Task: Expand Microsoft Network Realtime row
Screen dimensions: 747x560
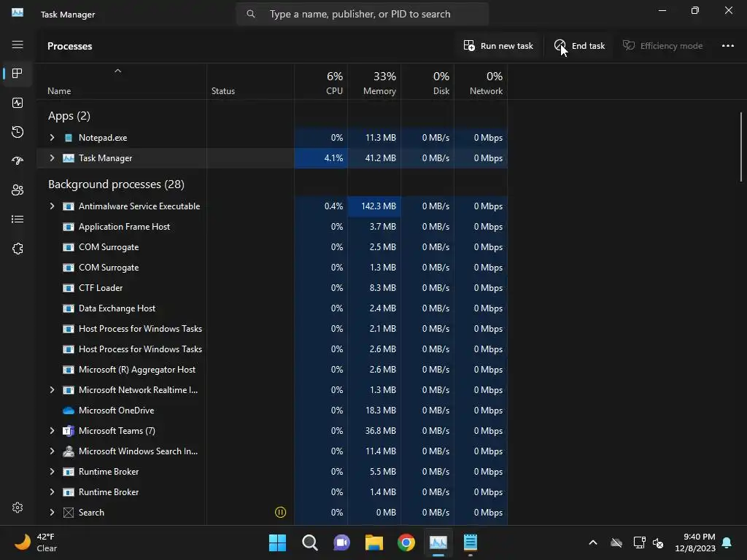Action: point(52,390)
